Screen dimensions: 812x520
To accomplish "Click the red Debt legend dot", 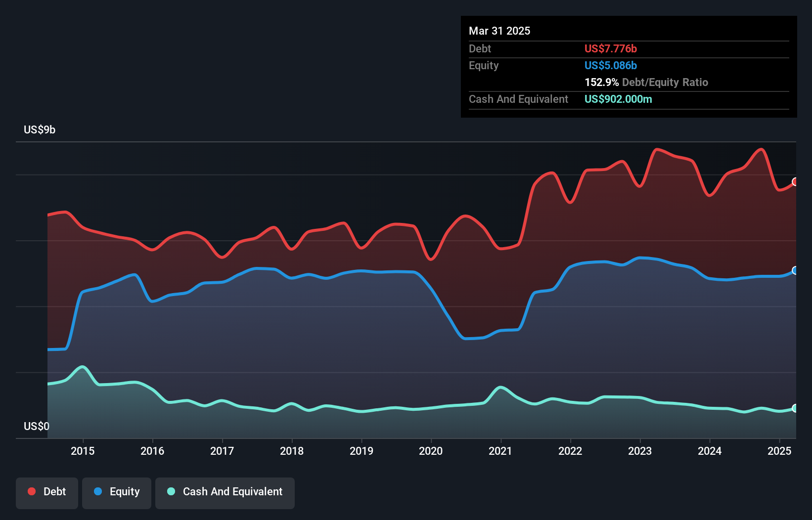I will tap(31, 491).
